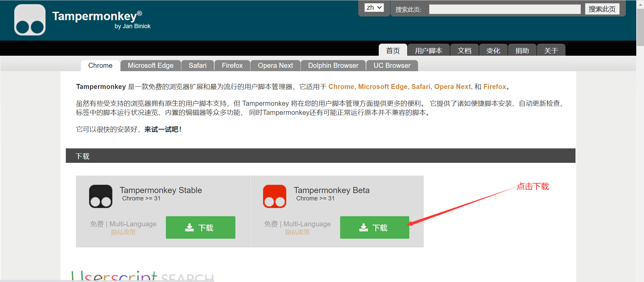Follow the Safari link in the intro paragraph

click(x=421, y=87)
